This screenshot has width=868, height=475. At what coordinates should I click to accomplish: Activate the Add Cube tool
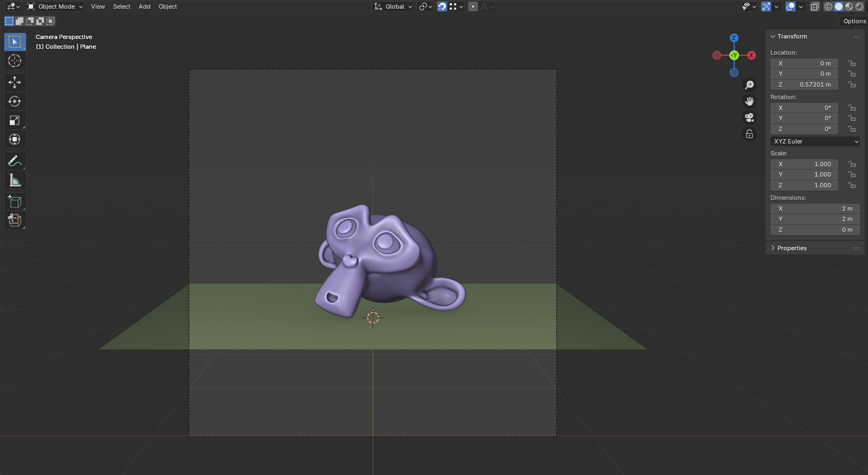coord(15,201)
